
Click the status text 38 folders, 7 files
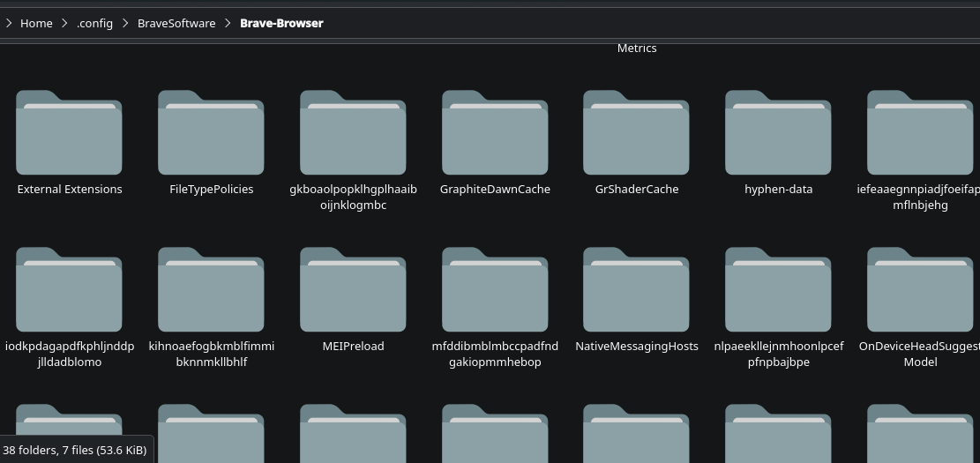74,450
